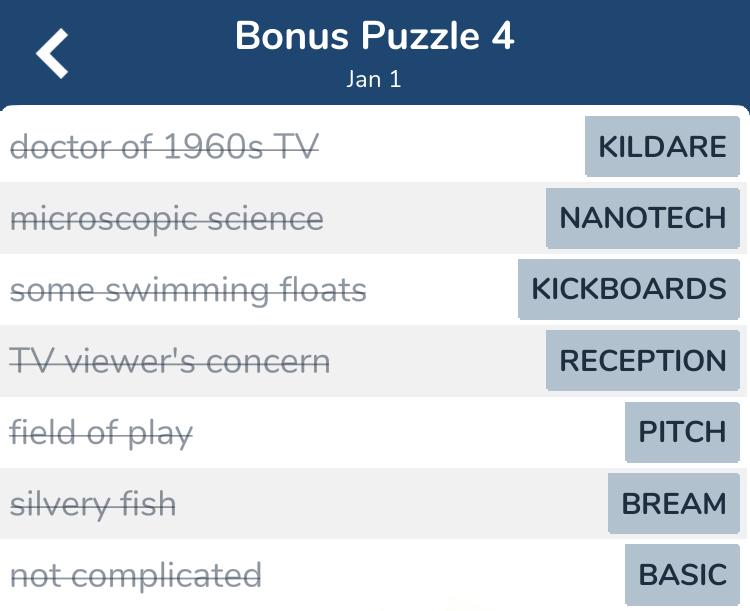750x611 pixels.
Task: Tap the 'field of play' clue
Action: (101, 433)
